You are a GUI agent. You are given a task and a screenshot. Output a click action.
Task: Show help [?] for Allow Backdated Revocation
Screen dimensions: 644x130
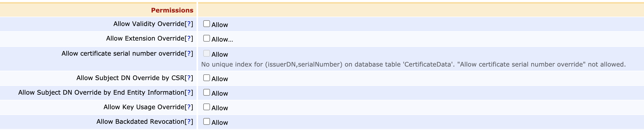point(189,121)
